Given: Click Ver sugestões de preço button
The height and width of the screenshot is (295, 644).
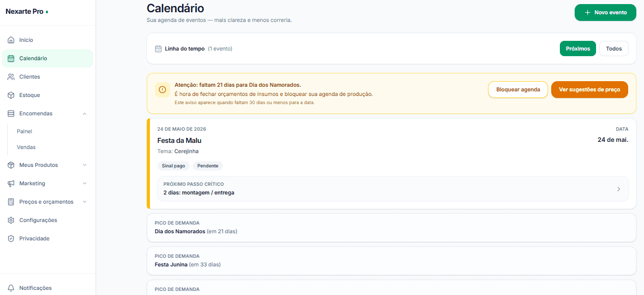Looking at the screenshot, I should 589,89.
